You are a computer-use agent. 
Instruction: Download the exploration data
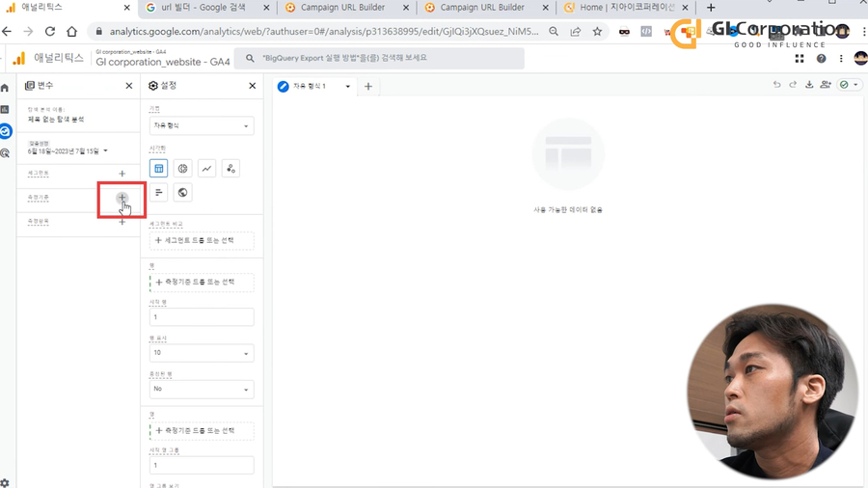pyautogui.click(x=809, y=85)
